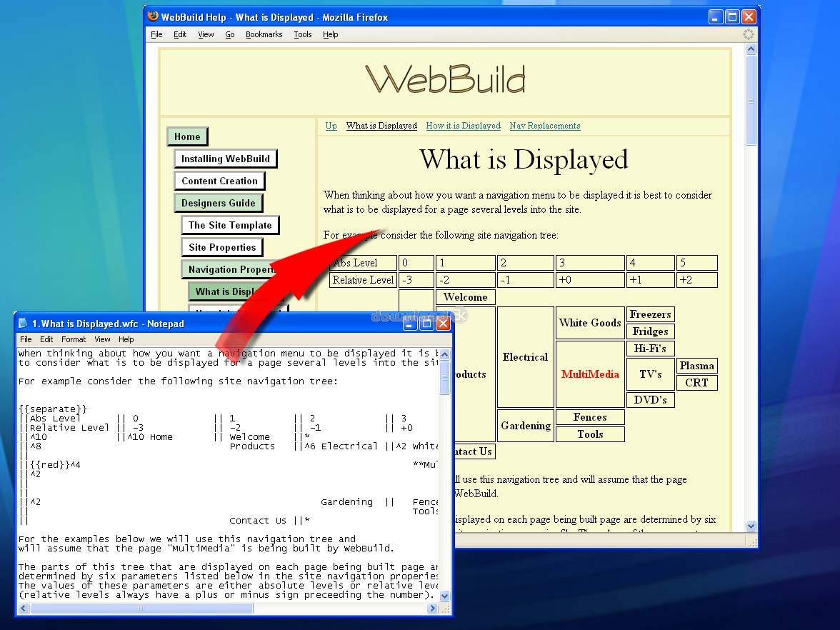Click the WebBuild logo banner

pyautogui.click(x=445, y=80)
